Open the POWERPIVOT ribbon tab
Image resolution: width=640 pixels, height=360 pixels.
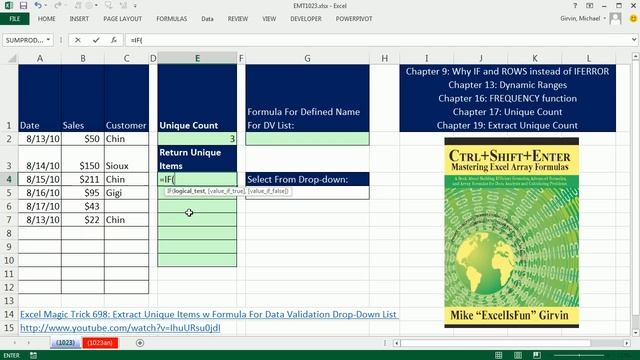(354, 19)
